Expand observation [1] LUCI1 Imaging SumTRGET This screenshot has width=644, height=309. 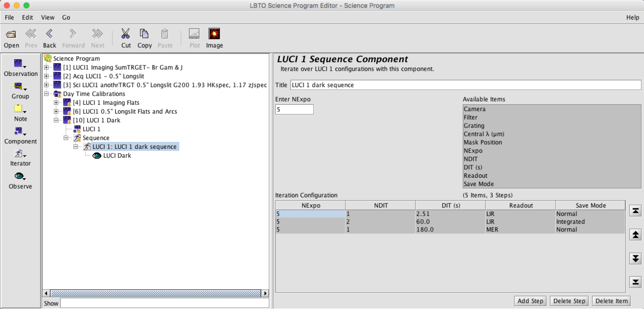(x=46, y=68)
